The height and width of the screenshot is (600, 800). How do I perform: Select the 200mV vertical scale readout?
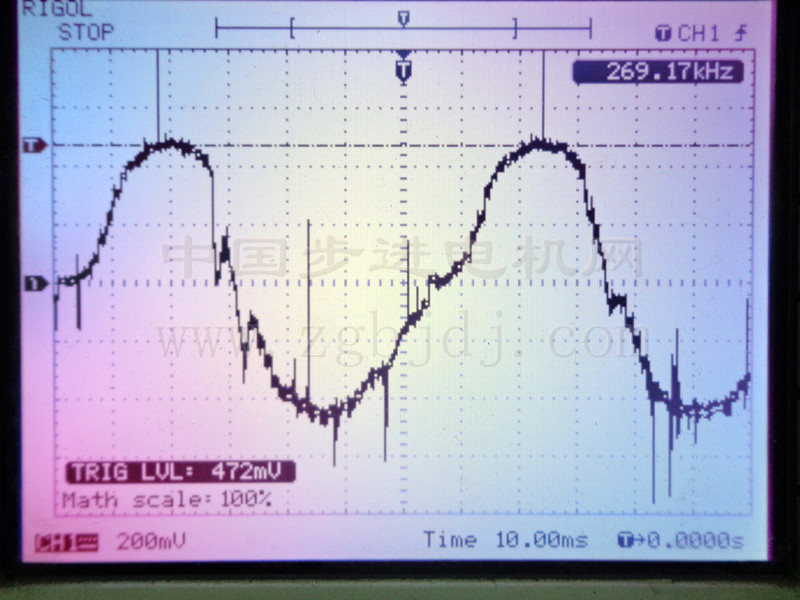point(151,541)
